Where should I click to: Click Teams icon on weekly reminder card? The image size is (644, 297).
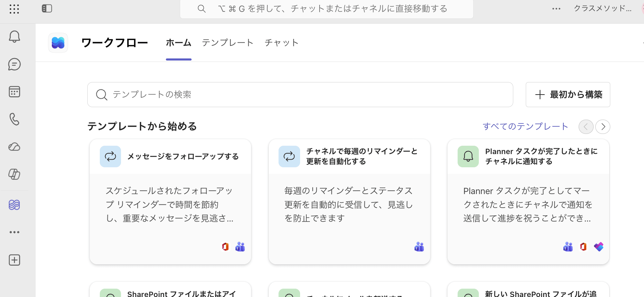(419, 247)
